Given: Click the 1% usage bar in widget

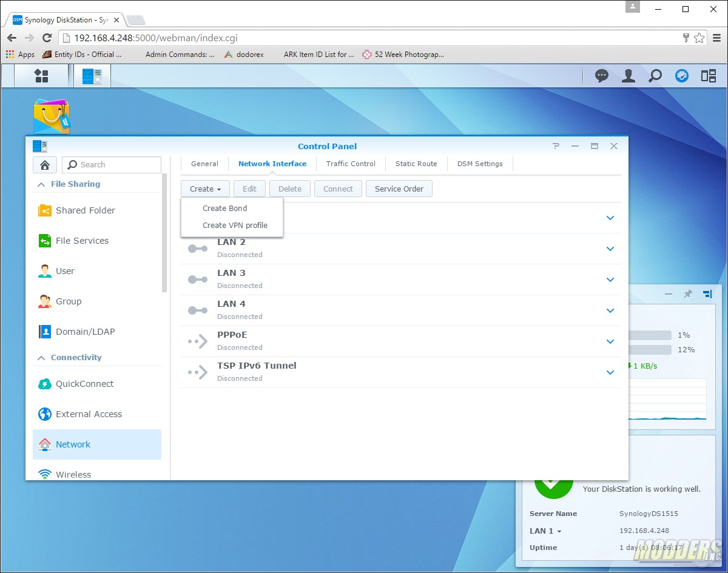Looking at the screenshot, I should tap(650, 335).
